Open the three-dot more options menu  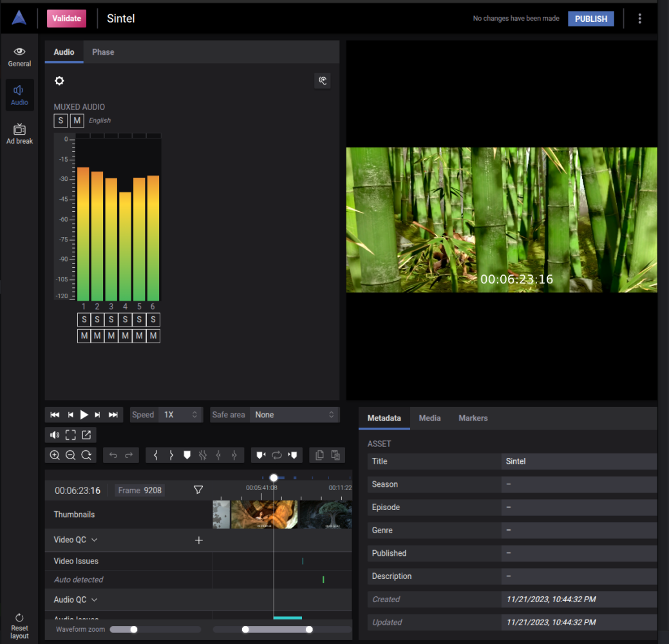pyautogui.click(x=639, y=19)
